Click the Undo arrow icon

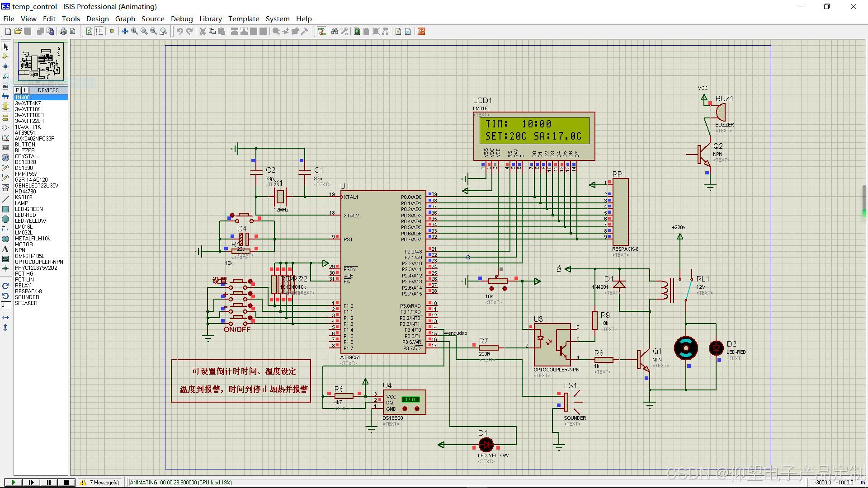179,31
